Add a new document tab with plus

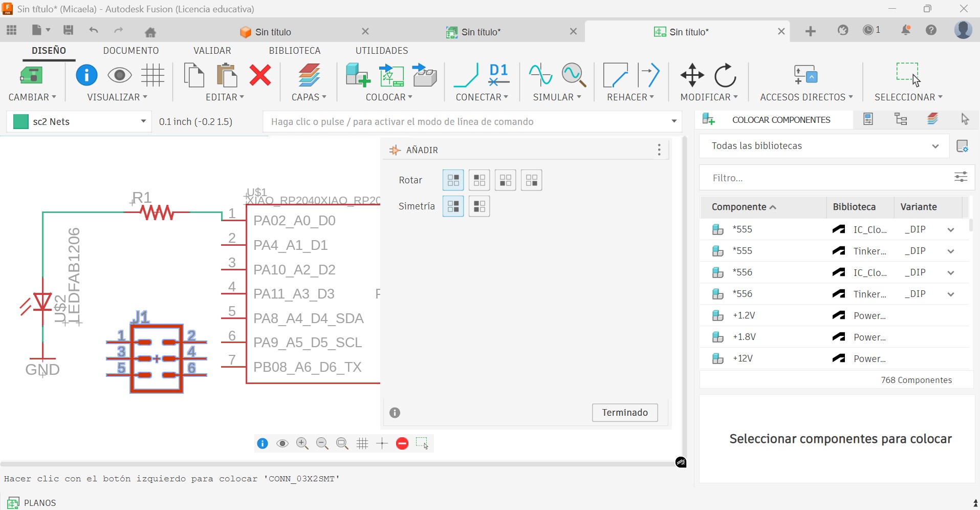click(810, 31)
